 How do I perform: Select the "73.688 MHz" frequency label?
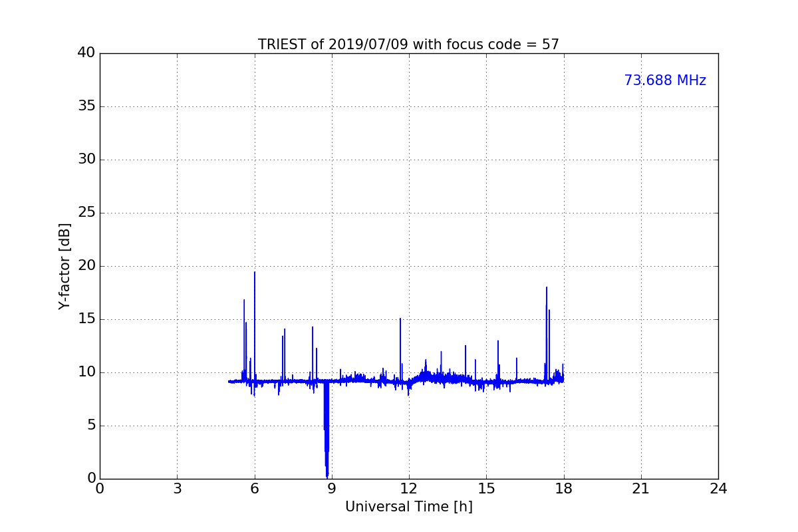665,80
